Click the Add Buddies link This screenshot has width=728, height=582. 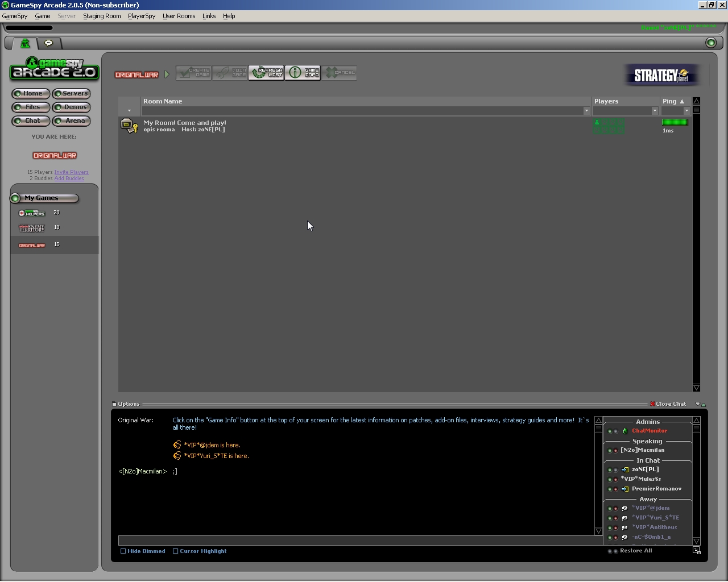(x=69, y=178)
